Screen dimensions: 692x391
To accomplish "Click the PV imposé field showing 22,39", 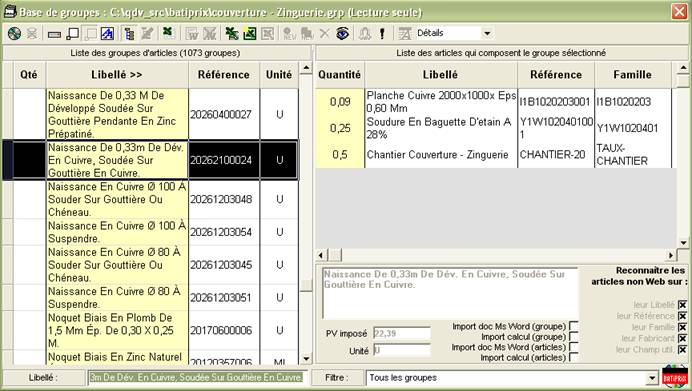I will pyautogui.click(x=402, y=333).
